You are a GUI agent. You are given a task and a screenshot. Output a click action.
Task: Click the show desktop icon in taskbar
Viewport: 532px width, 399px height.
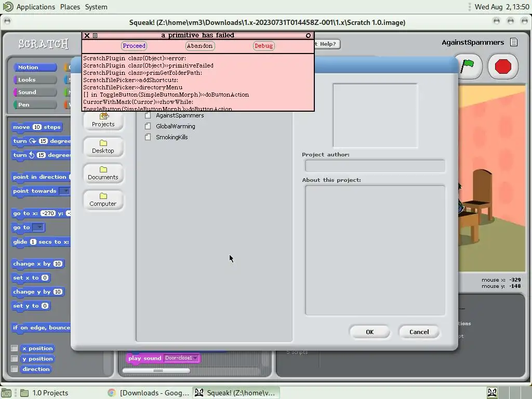click(6, 393)
